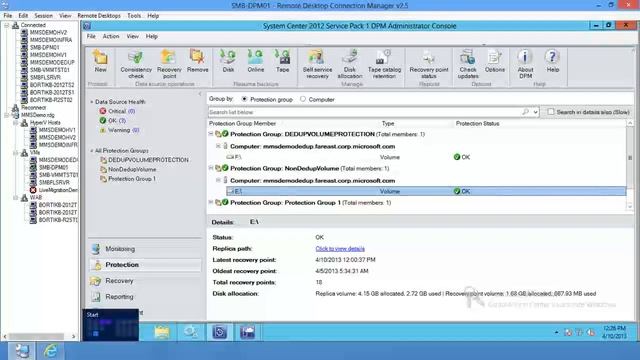
Task: Create a Recovery point from ribbon
Action: tap(169, 64)
